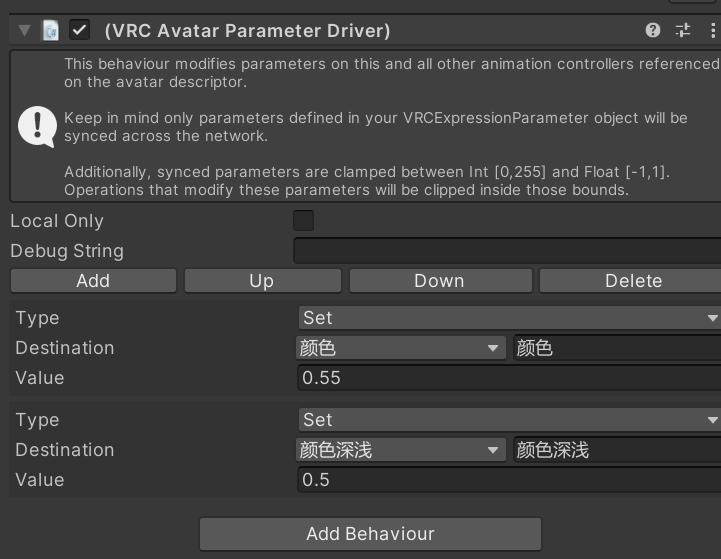Enable the Local Only checkbox
This screenshot has height=559, width=721.
[x=303, y=221]
